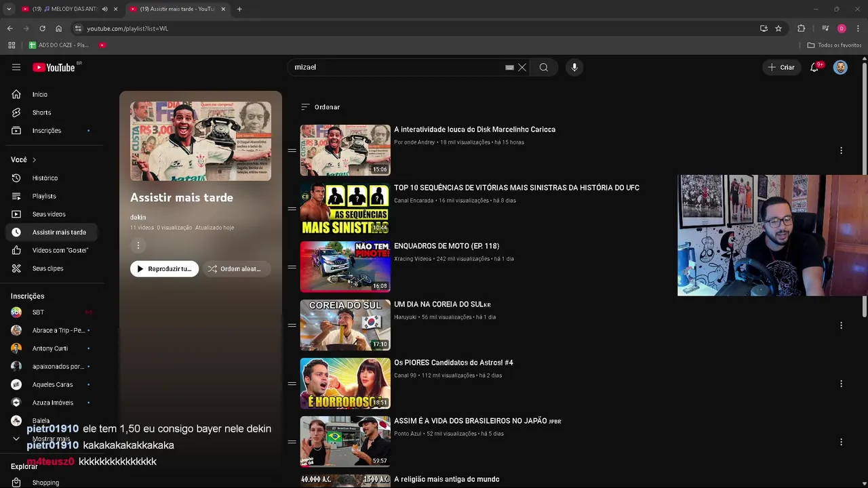
Task: Go to Início in sidebar
Action: point(52,94)
